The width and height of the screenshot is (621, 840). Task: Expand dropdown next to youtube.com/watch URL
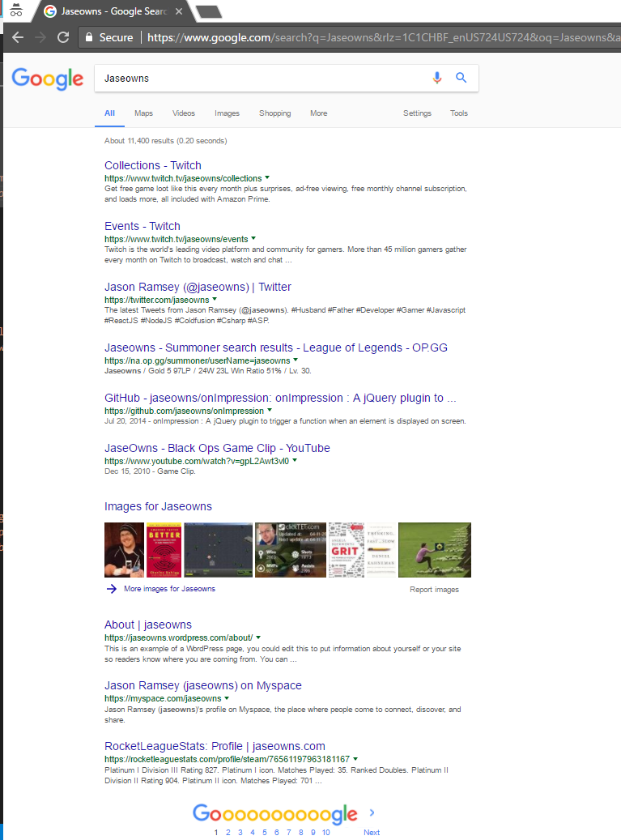point(295,459)
